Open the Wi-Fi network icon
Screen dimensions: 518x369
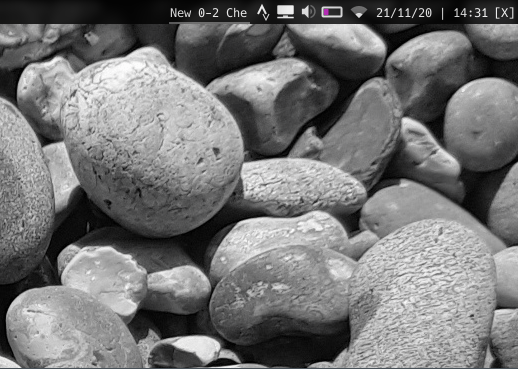(x=359, y=13)
